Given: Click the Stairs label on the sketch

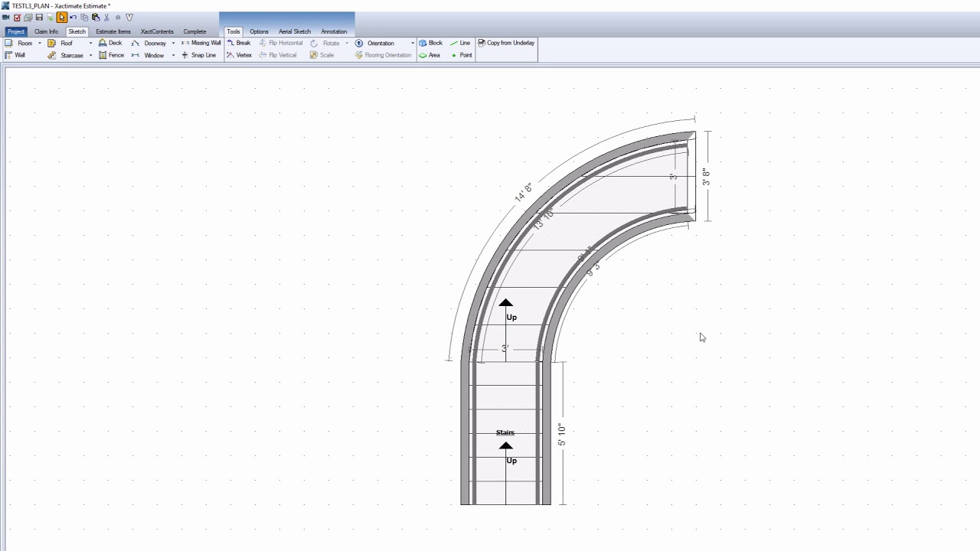Looking at the screenshot, I should click(x=505, y=432).
